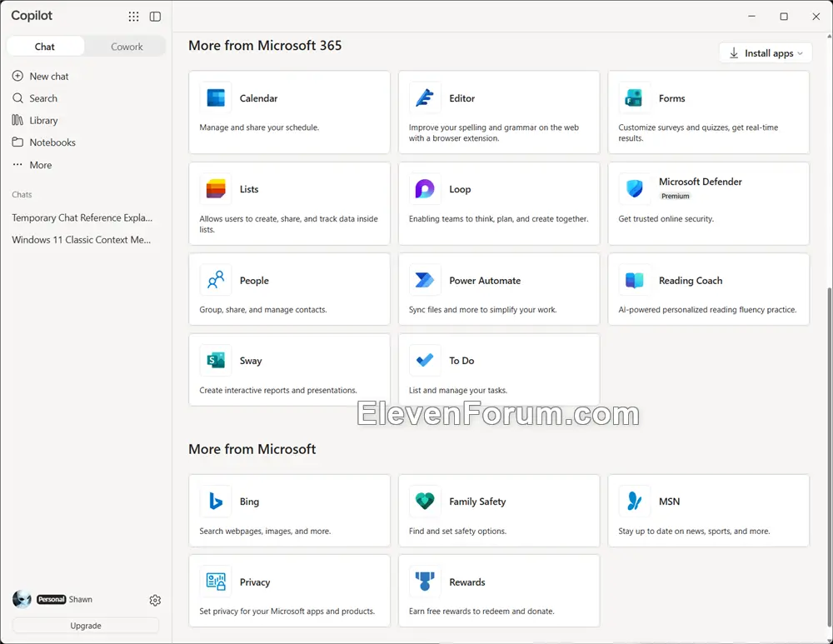Image resolution: width=833 pixels, height=644 pixels.
Task: Click the Bing logo icon
Action: (216, 501)
